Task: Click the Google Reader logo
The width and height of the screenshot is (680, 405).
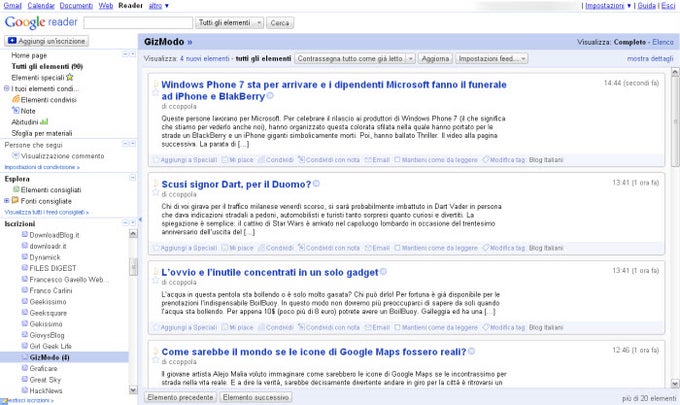Action: point(41,22)
